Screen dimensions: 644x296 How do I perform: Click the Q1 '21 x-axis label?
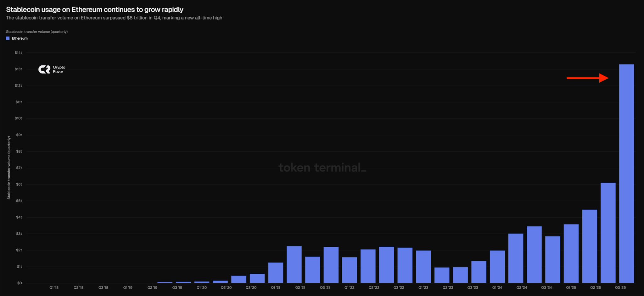coord(276,288)
